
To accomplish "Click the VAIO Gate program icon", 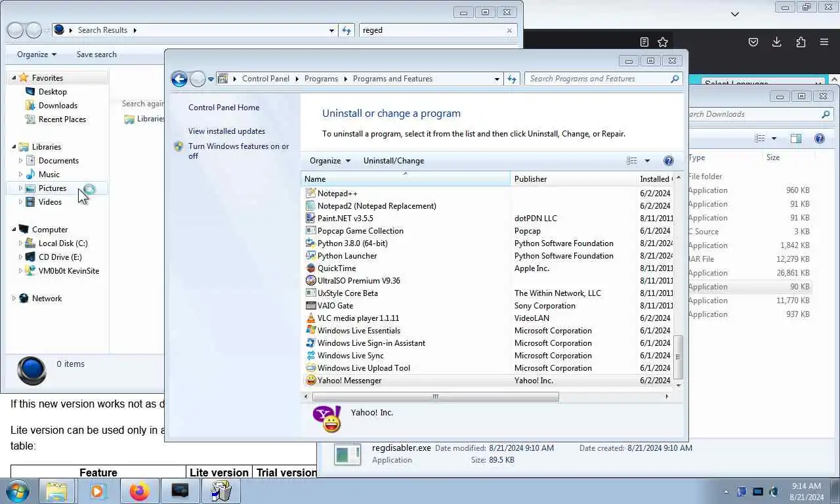I will [x=311, y=306].
